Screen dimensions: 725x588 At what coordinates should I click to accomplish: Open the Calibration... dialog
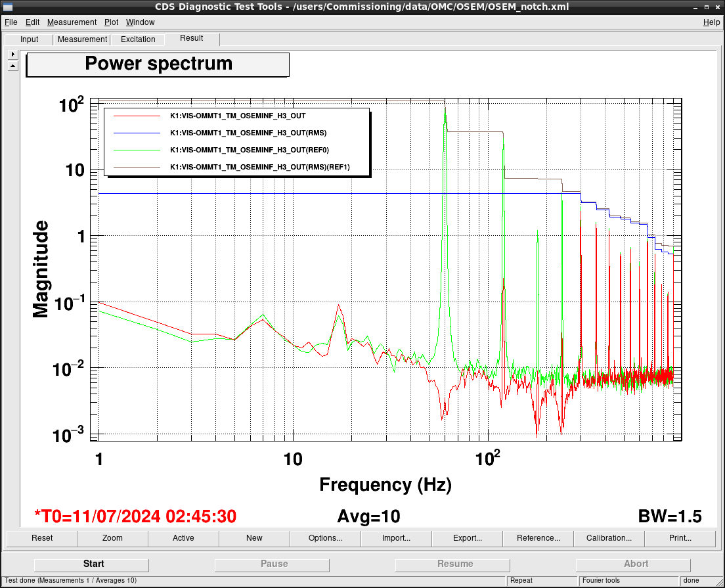tap(609, 538)
